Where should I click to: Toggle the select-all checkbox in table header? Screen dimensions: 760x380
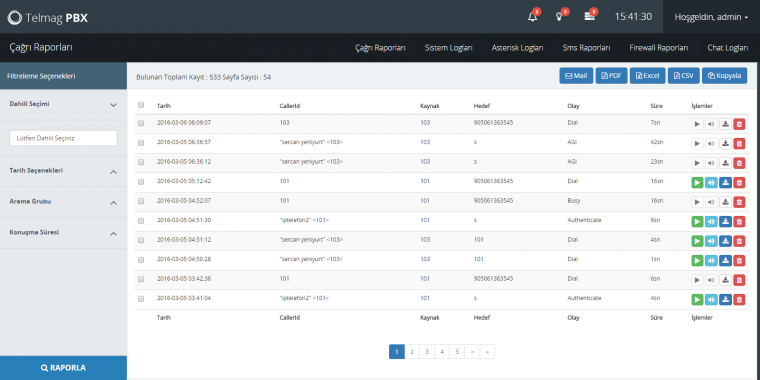coord(141,105)
